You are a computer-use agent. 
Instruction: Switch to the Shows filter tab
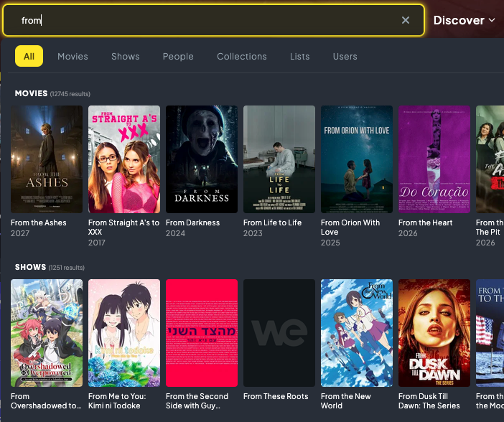[x=126, y=56]
